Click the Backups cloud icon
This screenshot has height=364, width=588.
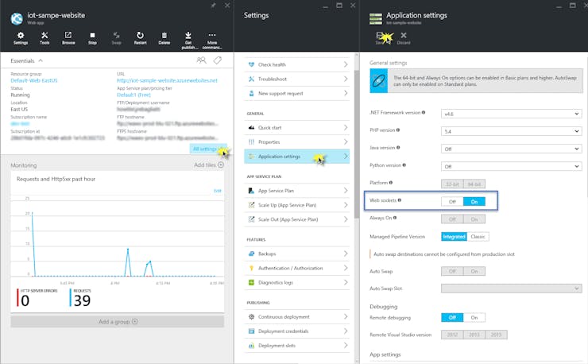tap(251, 254)
